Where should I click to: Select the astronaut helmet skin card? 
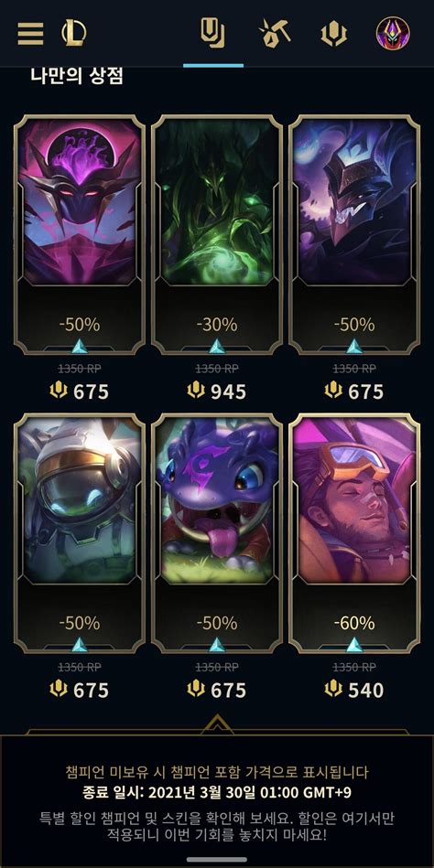(x=80, y=532)
